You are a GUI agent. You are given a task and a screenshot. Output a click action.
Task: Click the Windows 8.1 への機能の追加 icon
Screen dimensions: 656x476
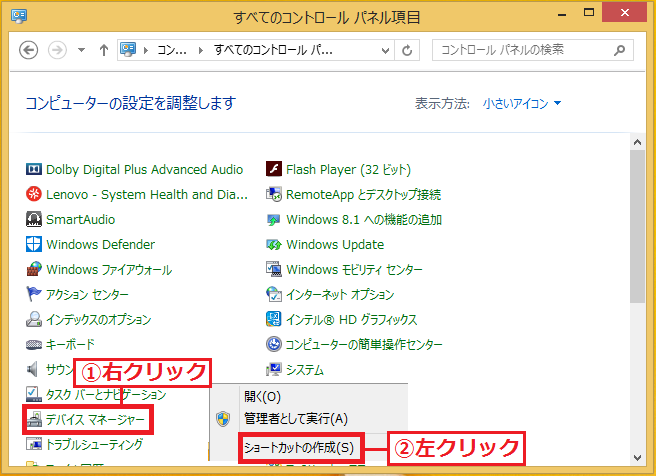[274, 219]
